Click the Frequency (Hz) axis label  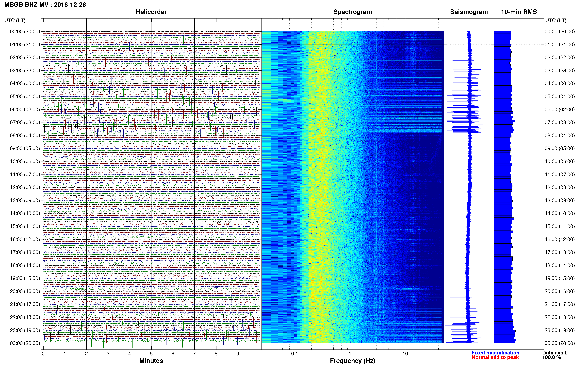(352, 361)
